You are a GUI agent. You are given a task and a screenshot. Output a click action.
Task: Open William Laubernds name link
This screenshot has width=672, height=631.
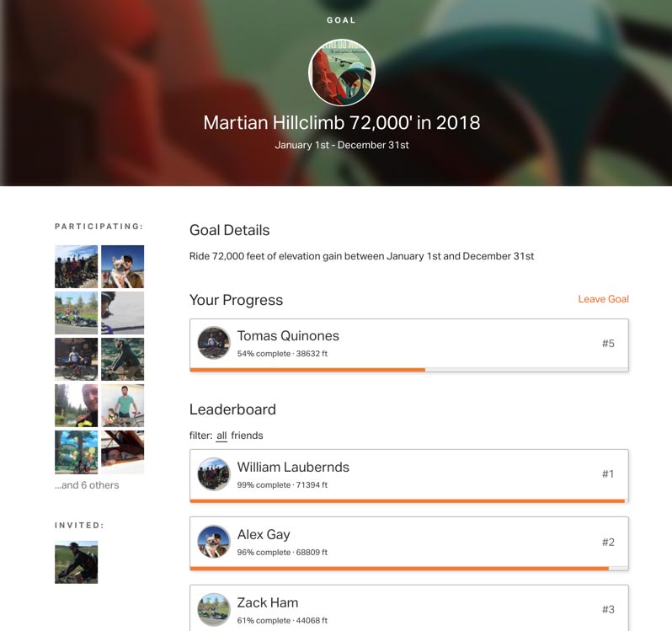[293, 467]
